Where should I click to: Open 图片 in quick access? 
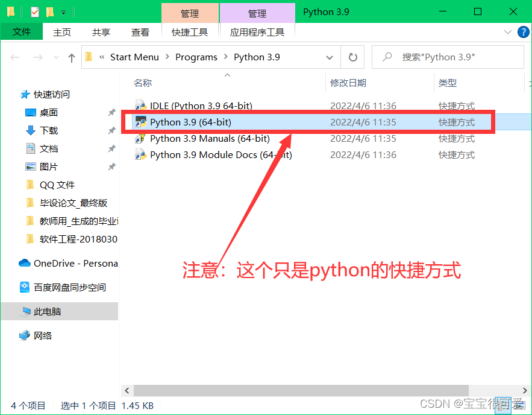point(49,166)
